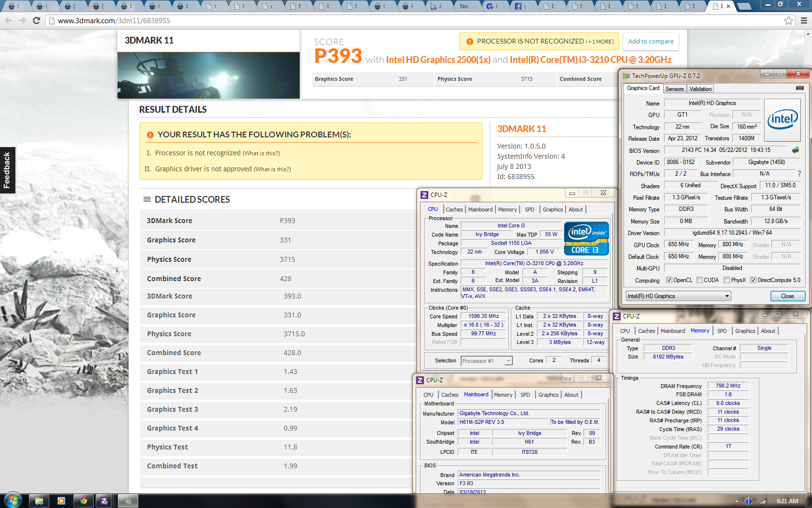Open the GPU selection dropdown in GPU-Z

[x=678, y=296]
